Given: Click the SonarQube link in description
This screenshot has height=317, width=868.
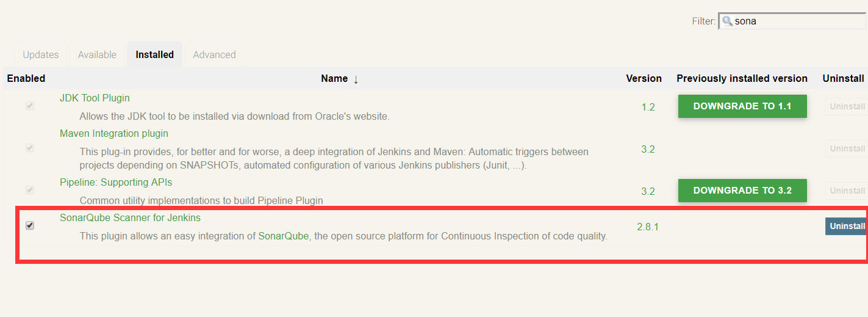Looking at the screenshot, I should point(284,236).
